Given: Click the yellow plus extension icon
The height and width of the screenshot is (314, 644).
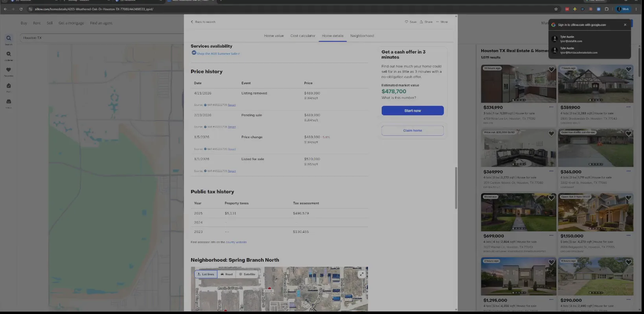Looking at the screenshot, I should pyautogui.click(x=575, y=9).
